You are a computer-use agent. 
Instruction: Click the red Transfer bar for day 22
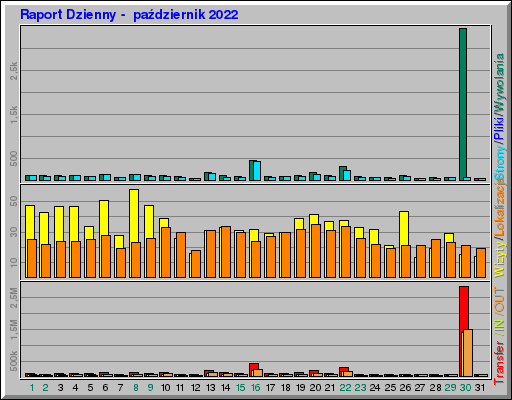[x=344, y=369]
